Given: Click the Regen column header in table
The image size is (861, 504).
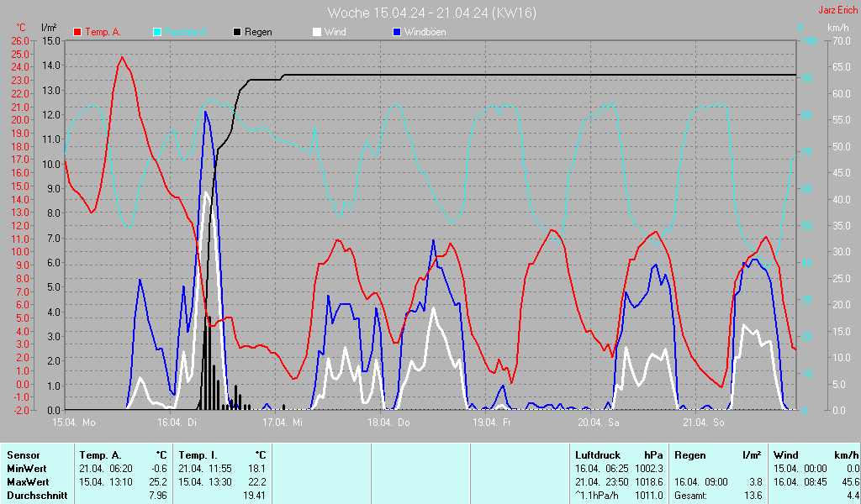Looking at the screenshot, I should 690,455.
